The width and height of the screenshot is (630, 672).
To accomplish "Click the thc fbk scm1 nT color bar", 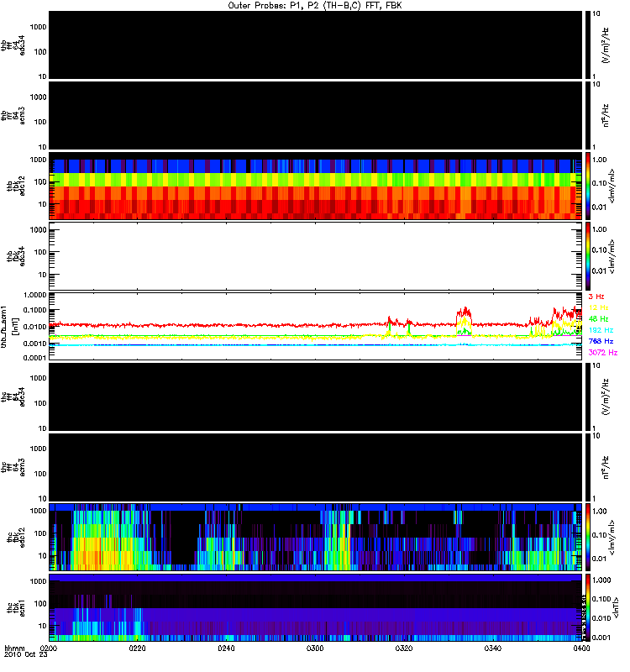I will pyautogui.click(x=588, y=607).
